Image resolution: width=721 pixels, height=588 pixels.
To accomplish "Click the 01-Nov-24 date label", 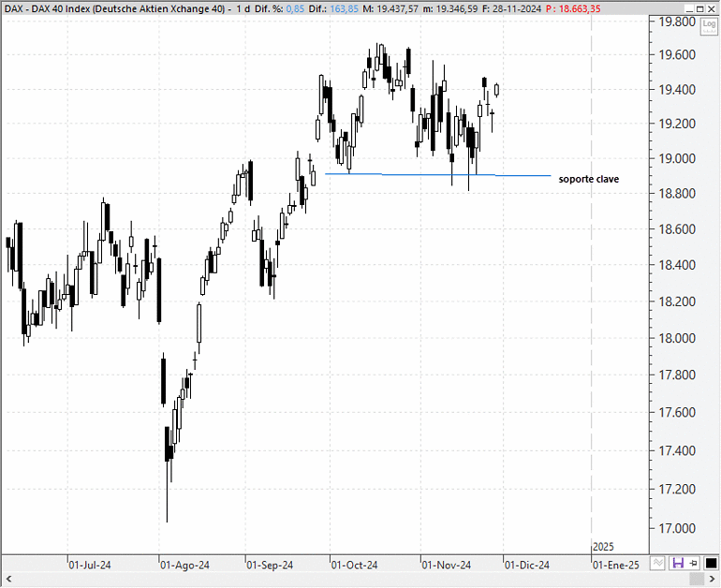I will (x=446, y=565).
